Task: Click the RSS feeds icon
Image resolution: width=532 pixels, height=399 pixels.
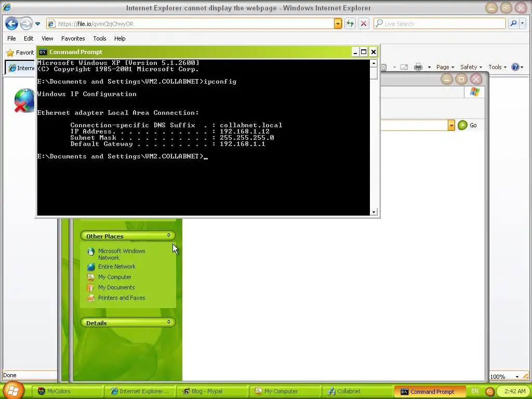Action: [383, 67]
